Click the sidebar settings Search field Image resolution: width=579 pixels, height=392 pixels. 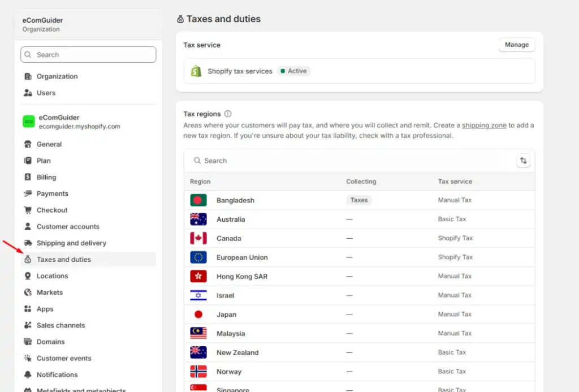tap(88, 55)
